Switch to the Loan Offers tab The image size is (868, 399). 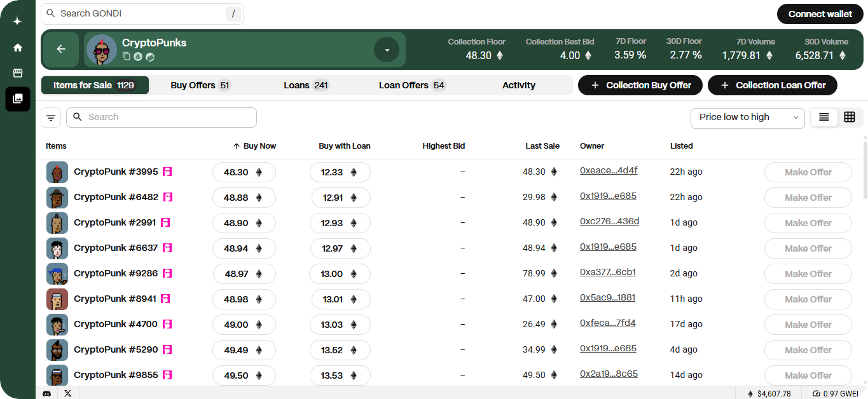[x=412, y=85]
